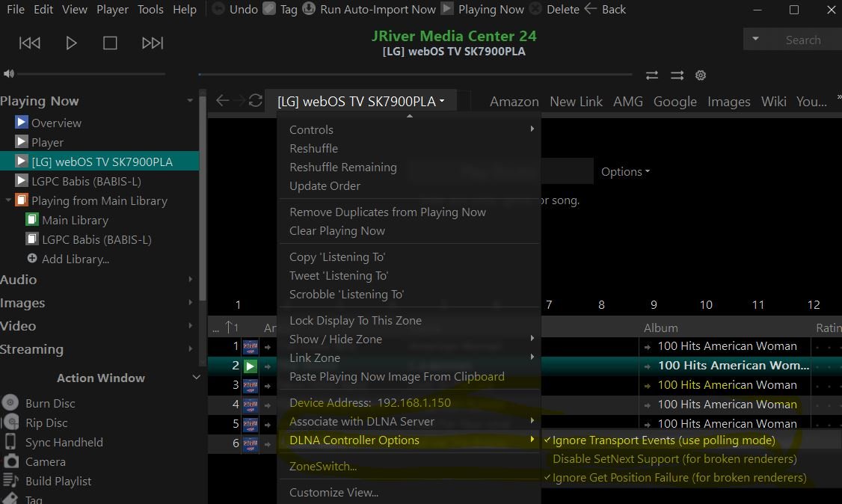842x504 pixels.
Task: Open the Options dropdown
Action: 625,172
